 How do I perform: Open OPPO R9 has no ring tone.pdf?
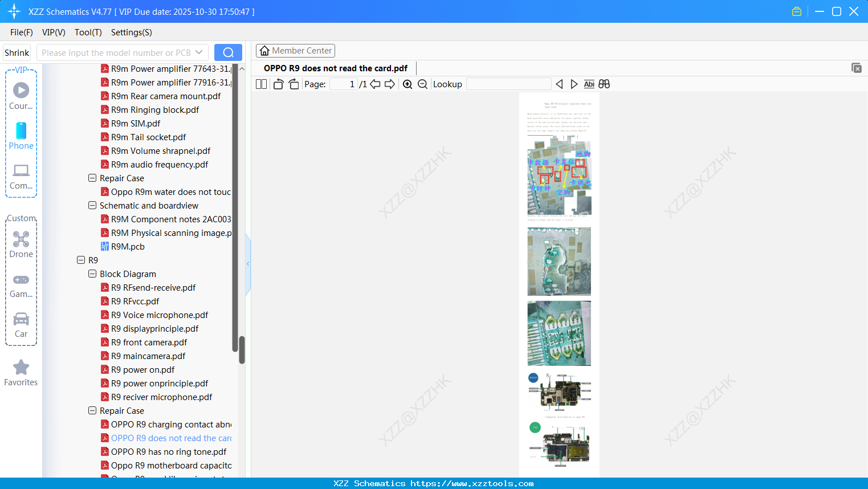[164, 452]
